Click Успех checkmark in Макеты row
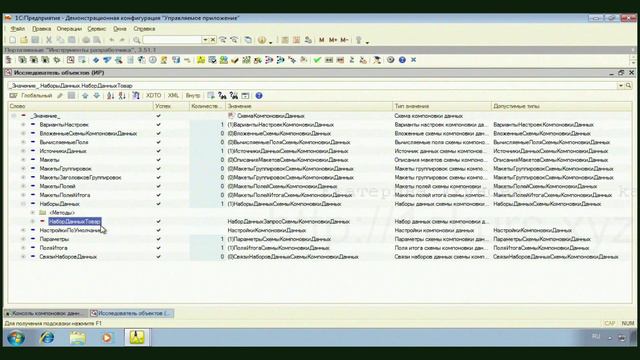Viewport: 640px width, 360px height. pyautogui.click(x=158, y=160)
